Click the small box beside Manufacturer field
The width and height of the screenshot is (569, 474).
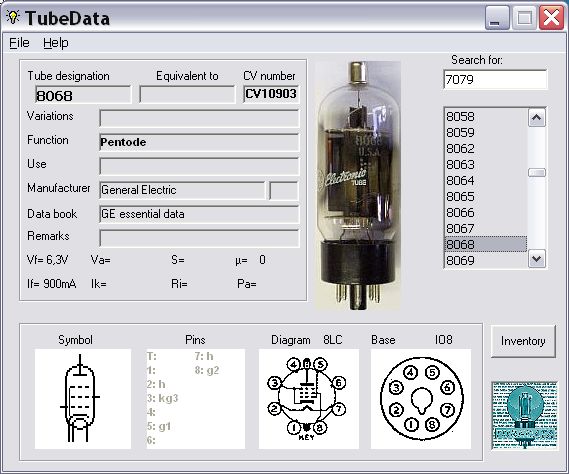click(284, 191)
